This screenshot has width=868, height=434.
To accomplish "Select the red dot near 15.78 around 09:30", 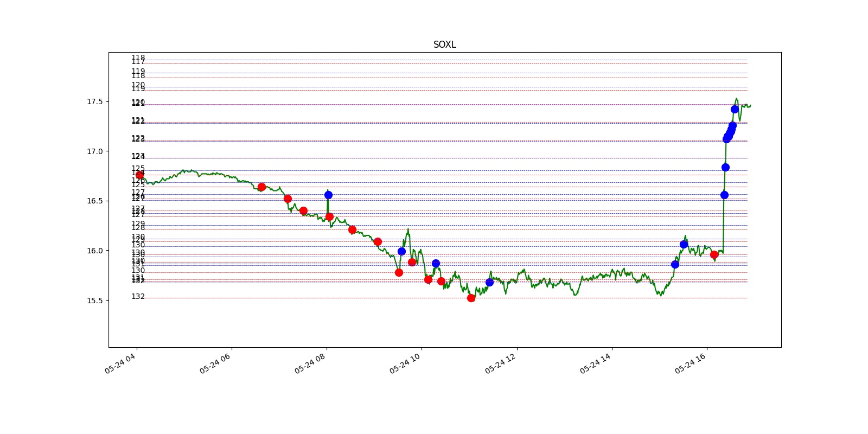I will (x=399, y=272).
